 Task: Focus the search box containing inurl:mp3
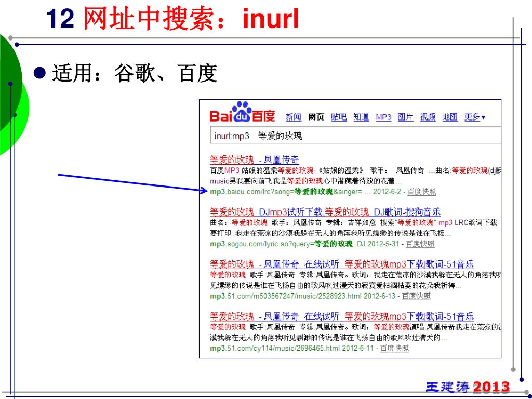[x=355, y=136]
